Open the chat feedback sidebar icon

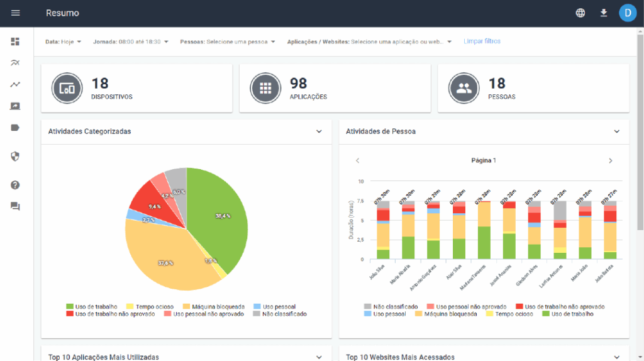coord(16,206)
